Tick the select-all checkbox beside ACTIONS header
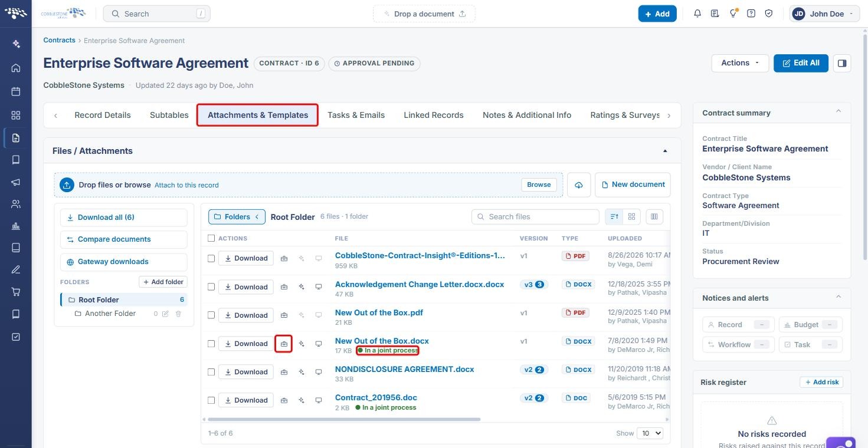Screen dimensions: 868x448 pyautogui.click(x=211, y=239)
